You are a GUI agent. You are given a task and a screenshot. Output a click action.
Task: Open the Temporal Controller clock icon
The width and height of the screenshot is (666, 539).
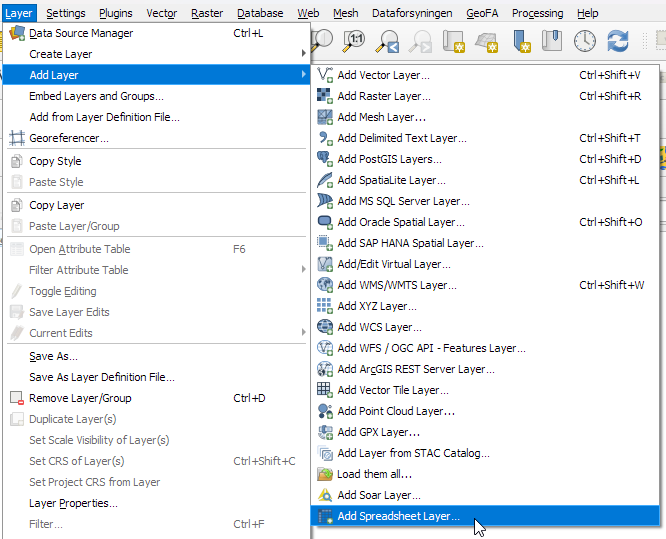point(585,40)
